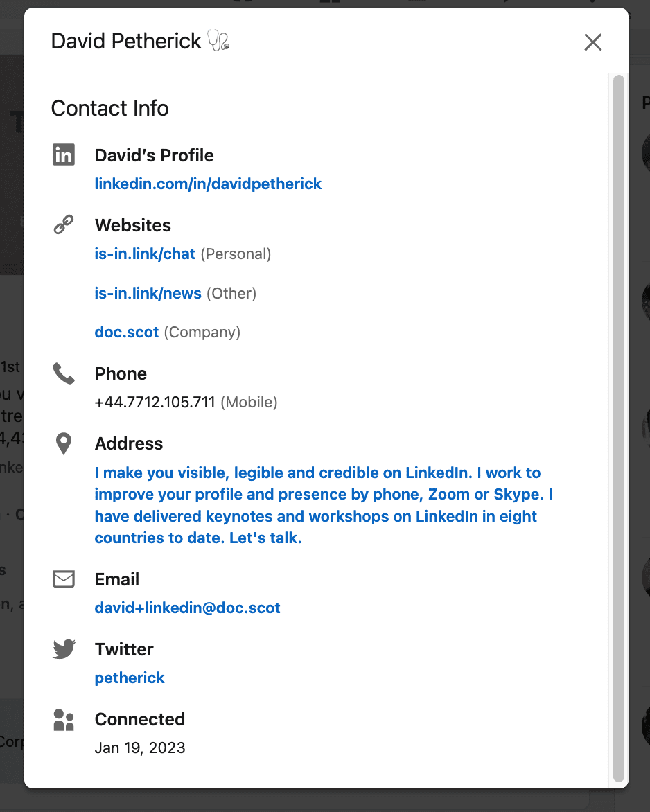Viewport: 650px width, 812px height.
Task: Click the Jan 19, 2023 connected date
Action: click(x=140, y=748)
